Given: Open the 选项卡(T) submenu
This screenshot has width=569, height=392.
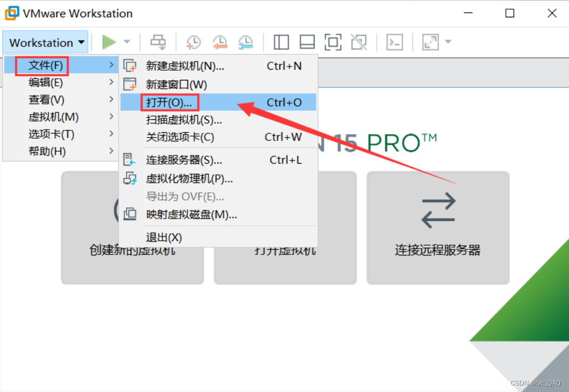Looking at the screenshot, I should tap(61, 134).
